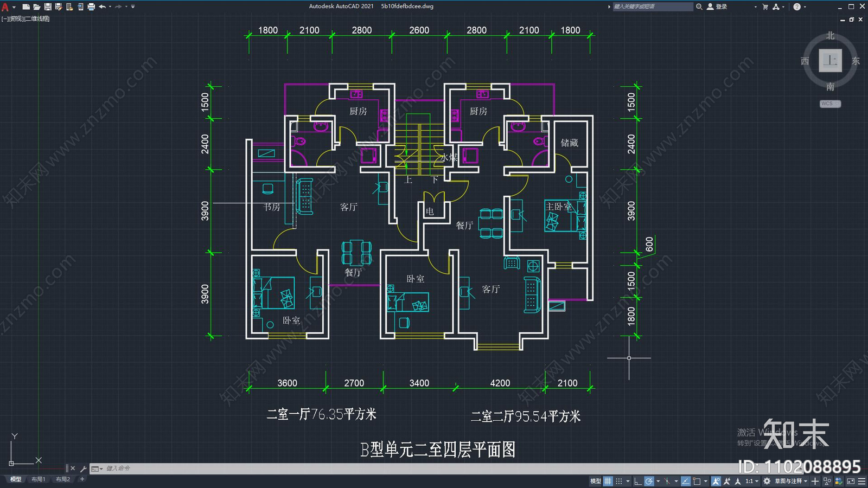The width and height of the screenshot is (868, 488).
Task: Toggle auto-add annotation scales
Action: click(727, 481)
